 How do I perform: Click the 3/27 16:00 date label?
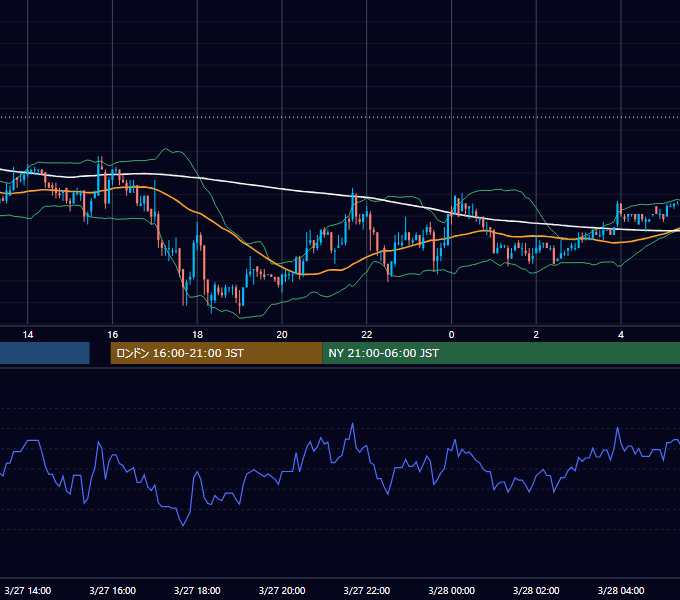(x=112, y=590)
